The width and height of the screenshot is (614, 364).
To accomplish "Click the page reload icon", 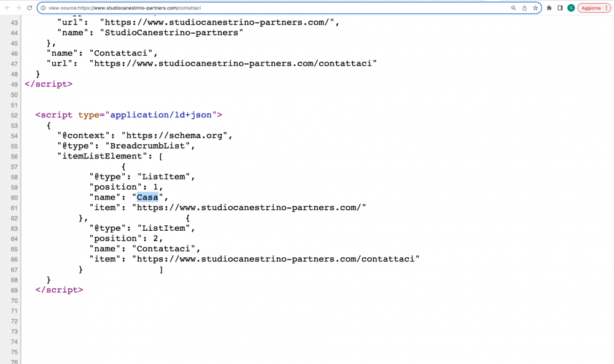I will coord(29,8).
